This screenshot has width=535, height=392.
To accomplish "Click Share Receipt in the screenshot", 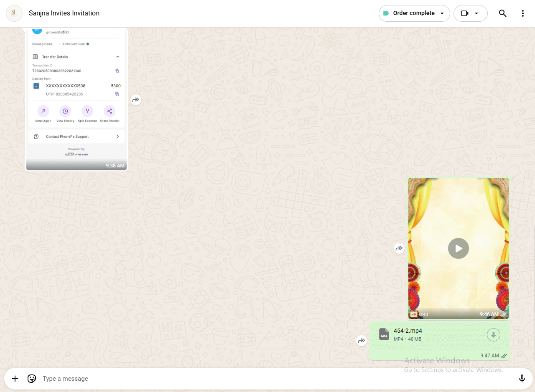I will pyautogui.click(x=110, y=114).
